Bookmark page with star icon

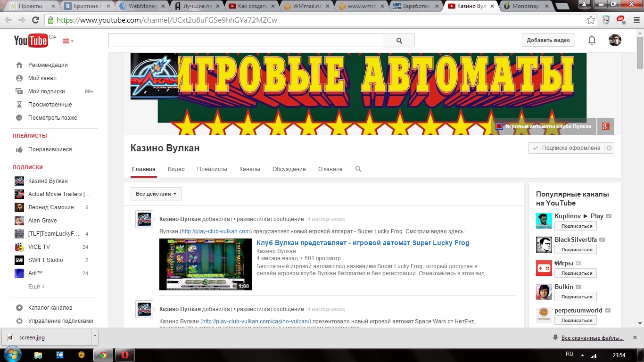click(591, 20)
